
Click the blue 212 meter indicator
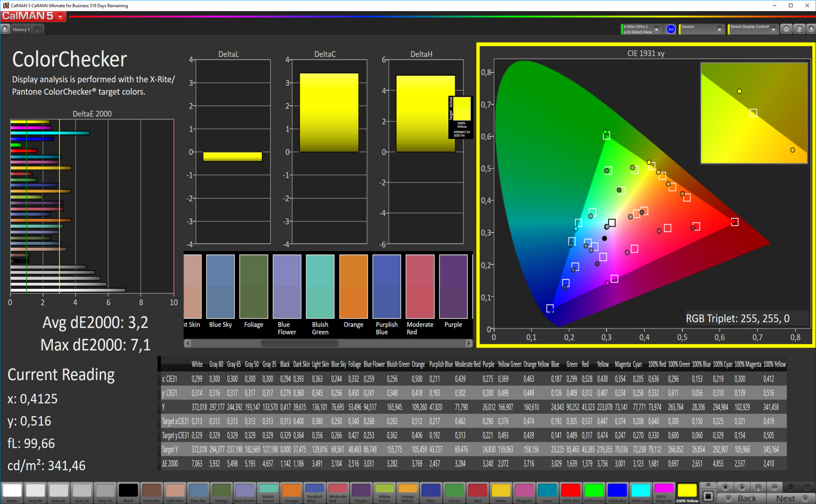pos(671,29)
